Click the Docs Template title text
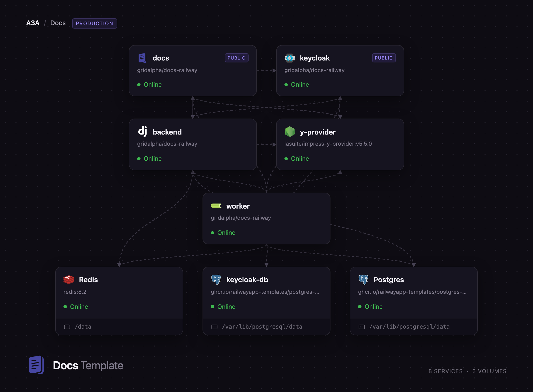 (x=88, y=366)
